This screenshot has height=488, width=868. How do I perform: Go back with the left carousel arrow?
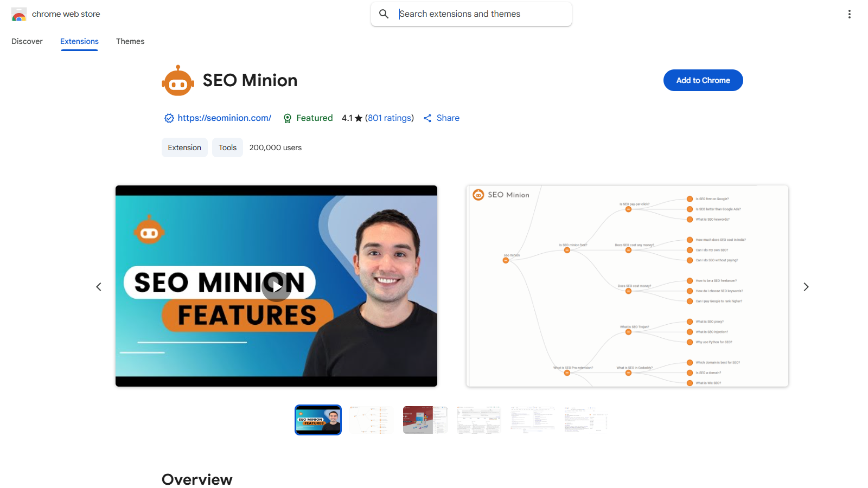[99, 286]
